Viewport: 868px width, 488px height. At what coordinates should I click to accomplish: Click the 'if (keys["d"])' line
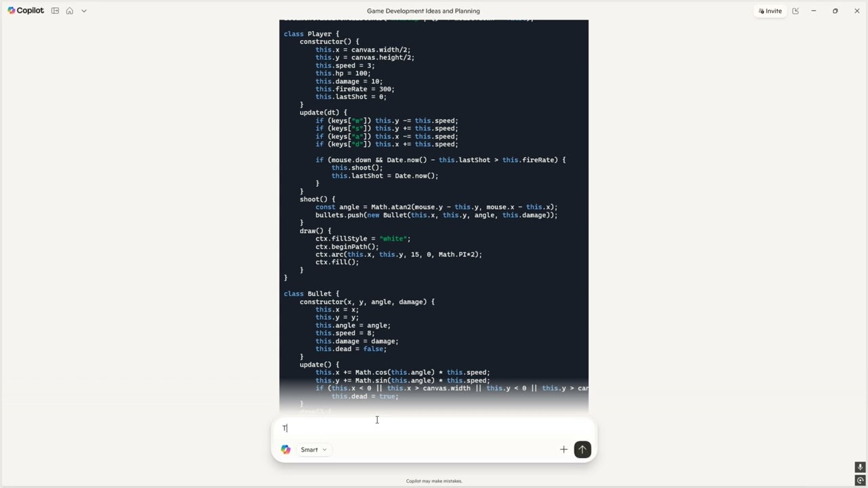pos(387,144)
